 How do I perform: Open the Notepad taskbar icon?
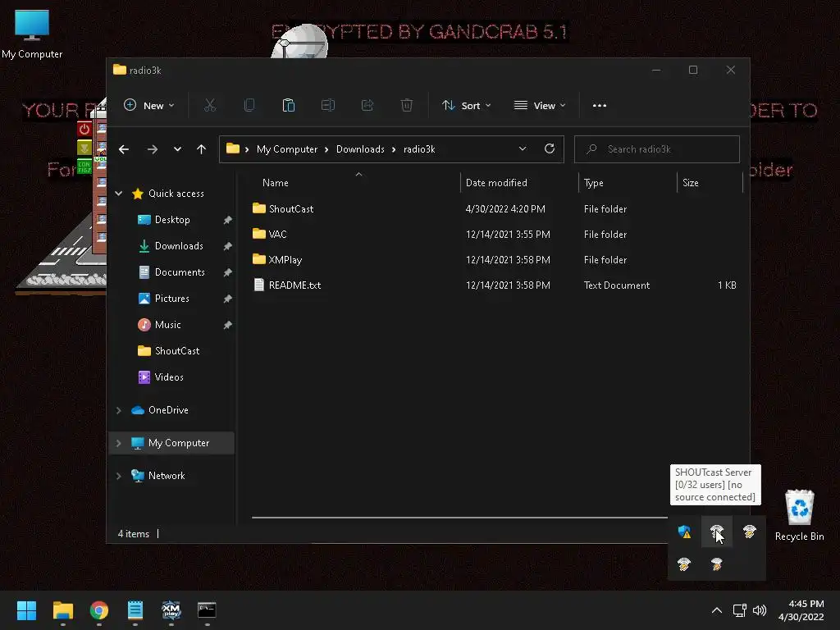(x=135, y=610)
